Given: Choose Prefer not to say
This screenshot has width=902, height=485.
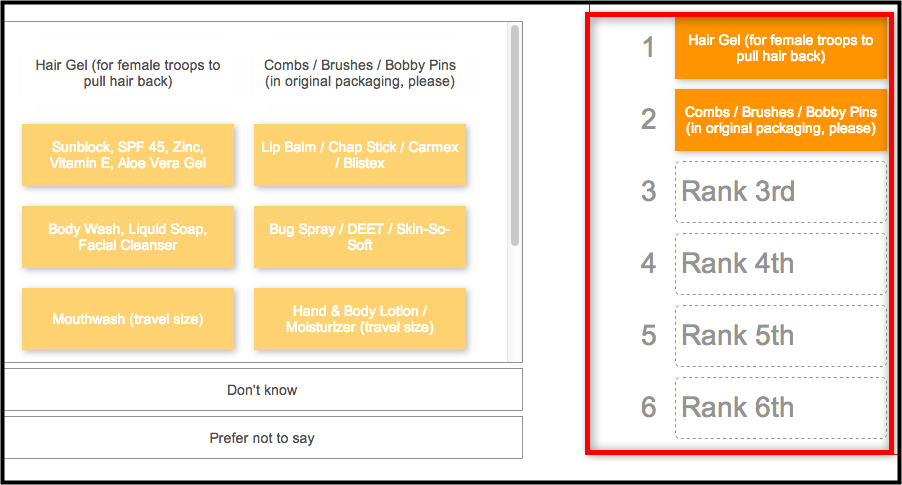Looking at the screenshot, I should pyautogui.click(x=262, y=438).
